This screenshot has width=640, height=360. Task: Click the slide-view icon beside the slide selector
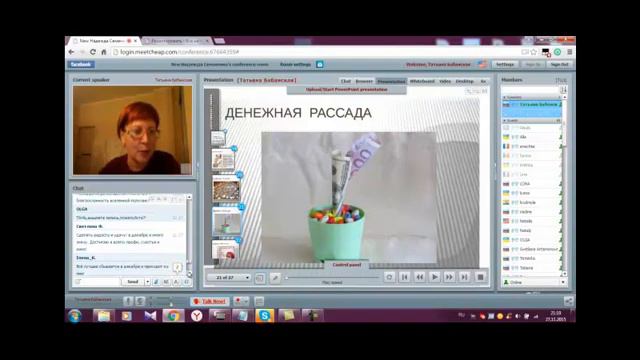click(260, 278)
